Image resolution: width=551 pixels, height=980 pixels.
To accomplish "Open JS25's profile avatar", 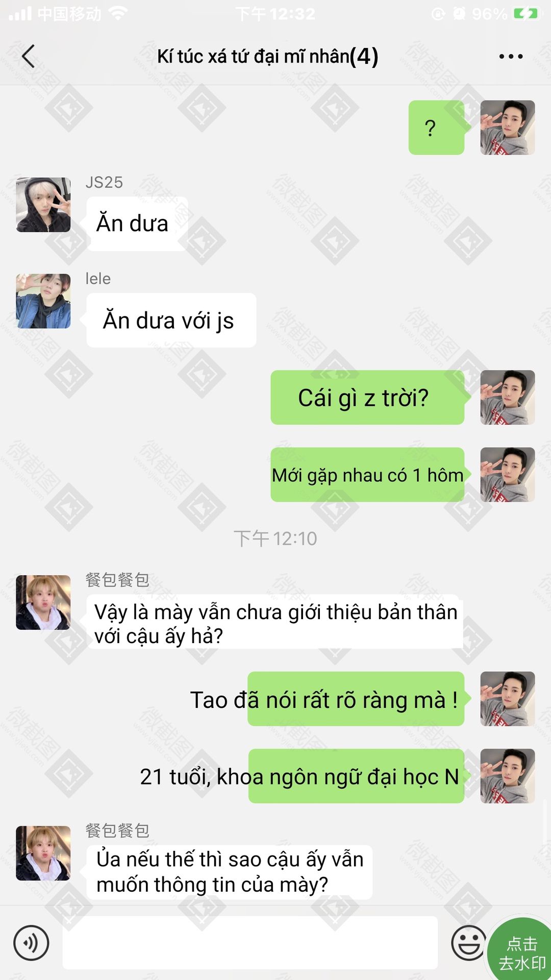I will click(x=43, y=205).
